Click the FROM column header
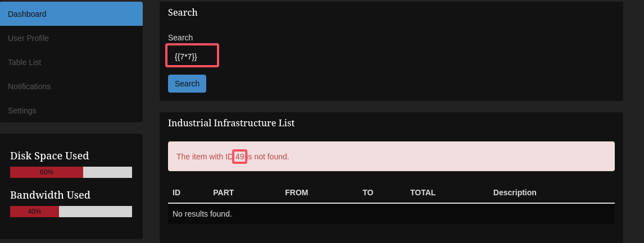The width and height of the screenshot is (644, 243). tap(296, 192)
